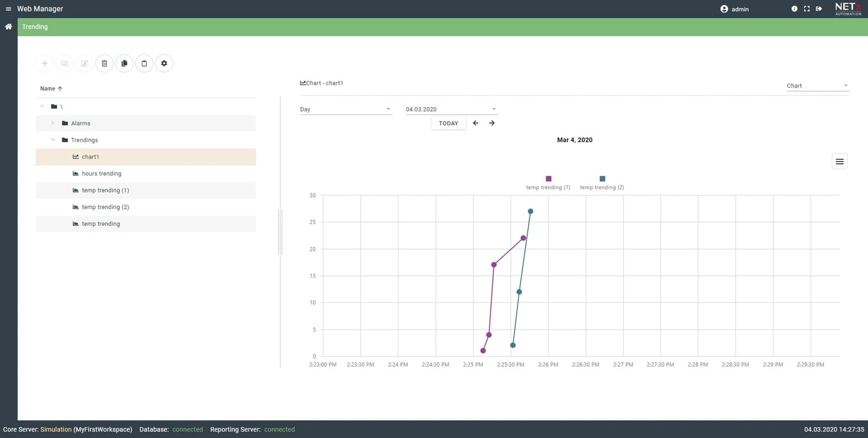Screen dimensions: 868x438
Task: Click the paste clipboard toolbar icon
Action: [x=144, y=64]
